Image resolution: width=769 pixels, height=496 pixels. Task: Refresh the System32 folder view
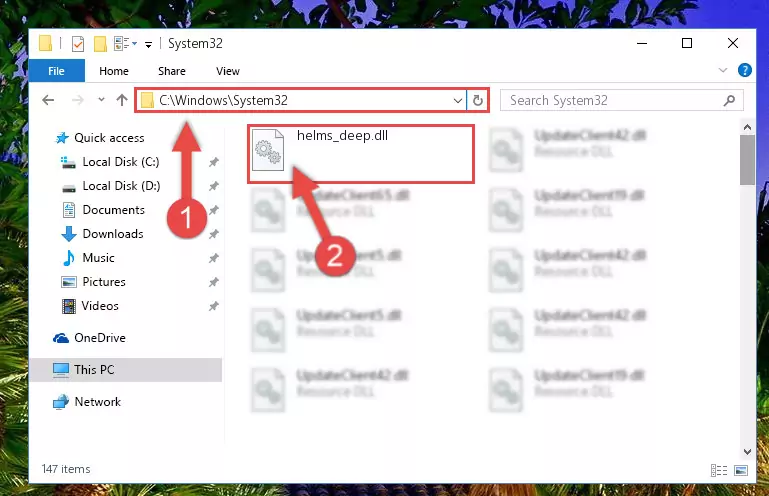478,101
